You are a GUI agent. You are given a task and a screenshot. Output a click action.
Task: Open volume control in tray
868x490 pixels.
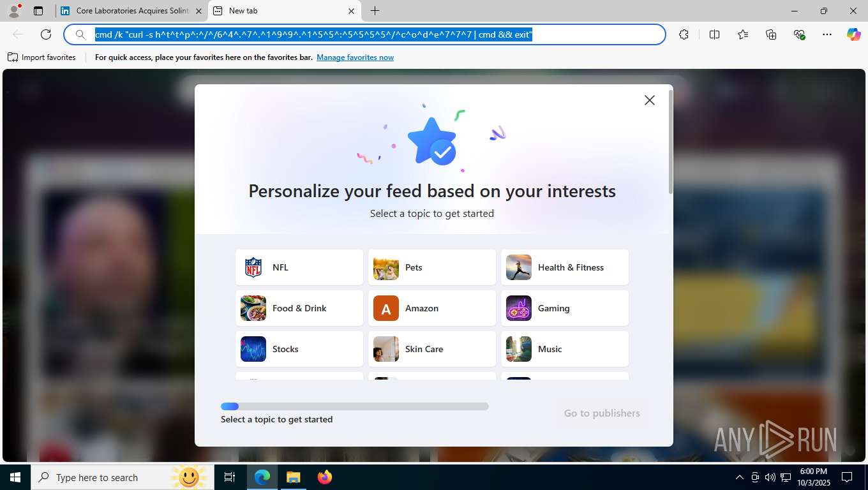coord(770,477)
